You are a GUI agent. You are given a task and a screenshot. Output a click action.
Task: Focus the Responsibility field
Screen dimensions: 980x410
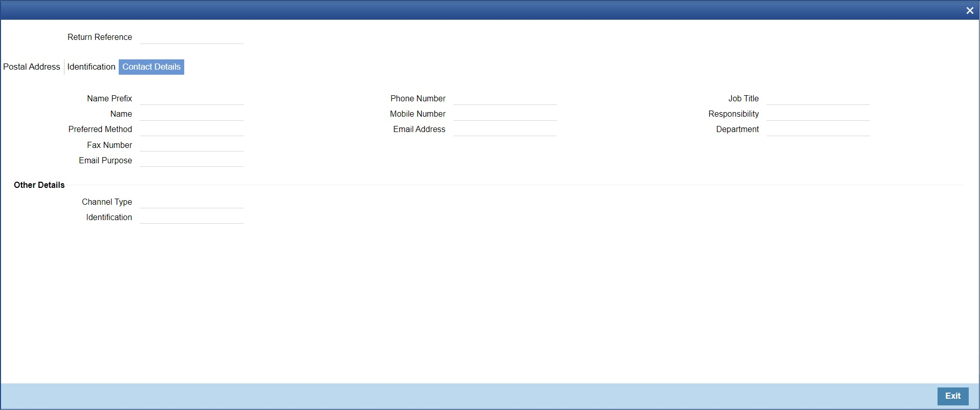tap(818, 114)
